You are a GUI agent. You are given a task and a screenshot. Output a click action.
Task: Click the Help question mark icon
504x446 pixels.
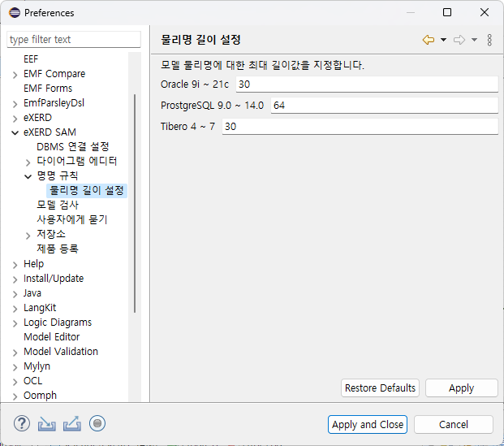coord(22,423)
